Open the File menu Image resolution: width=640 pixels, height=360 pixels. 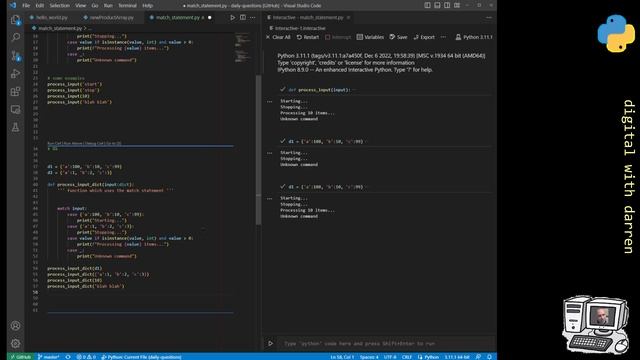(x=26, y=6)
